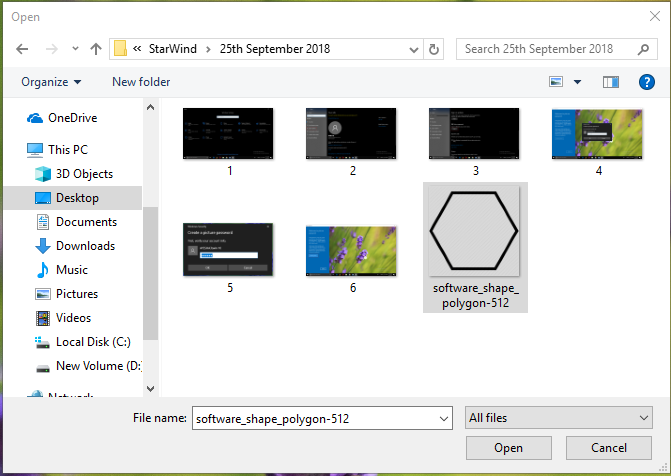Refresh the current folder view
The width and height of the screenshot is (671, 476).
[x=433, y=49]
